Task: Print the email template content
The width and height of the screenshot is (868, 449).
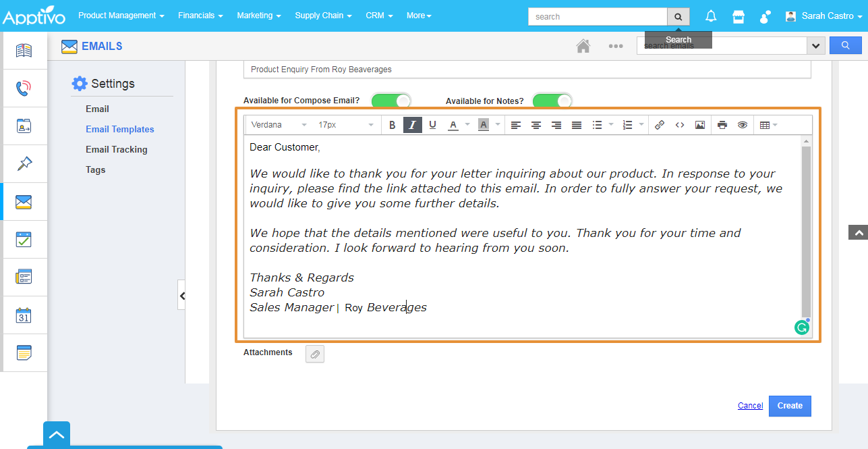Action: tap(722, 125)
